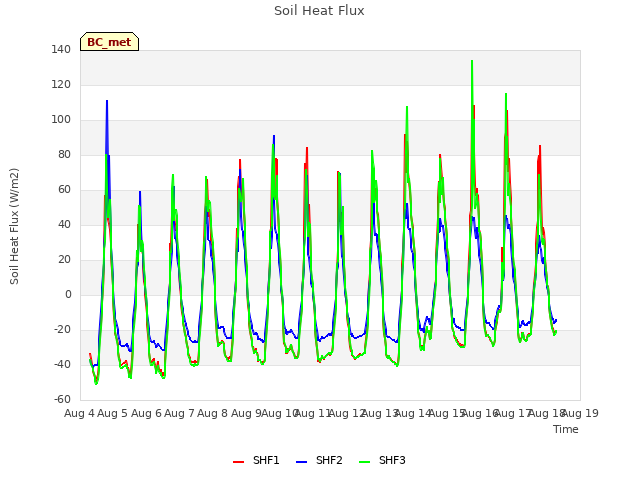Viewport: 640px width, 480px height.
Task: Click the Soil Heat Flux chart title
Action: 319,11
